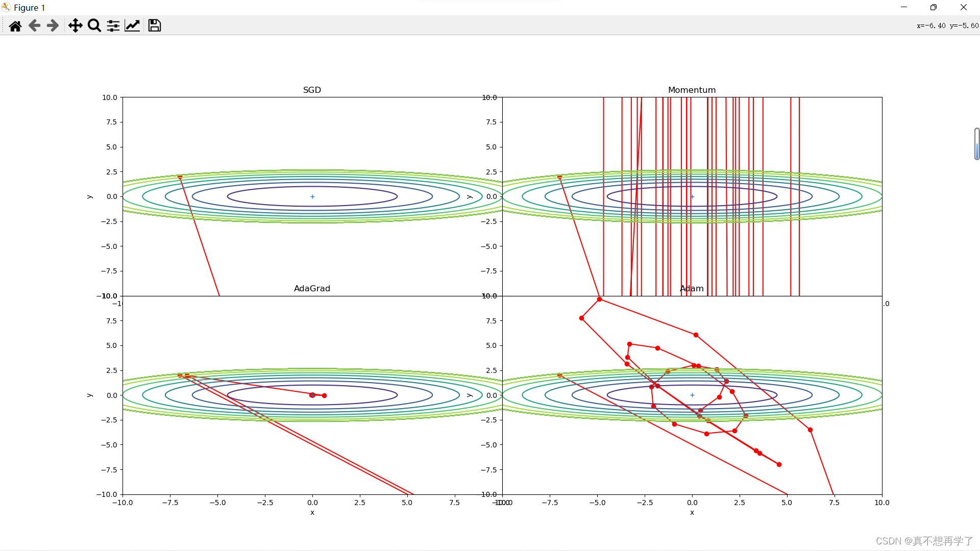The image size is (980, 551).
Task: Click the Momentum subplot title
Action: (x=692, y=90)
